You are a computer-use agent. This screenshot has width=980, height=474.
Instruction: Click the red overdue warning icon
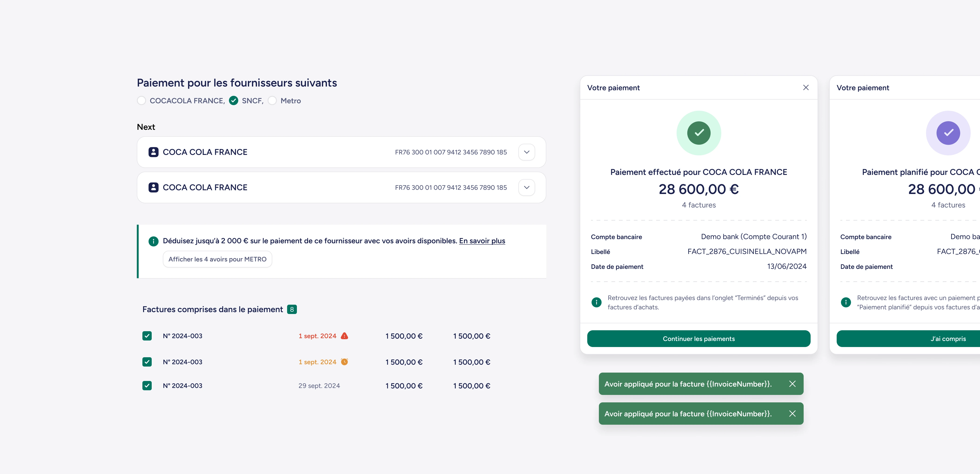tap(344, 336)
